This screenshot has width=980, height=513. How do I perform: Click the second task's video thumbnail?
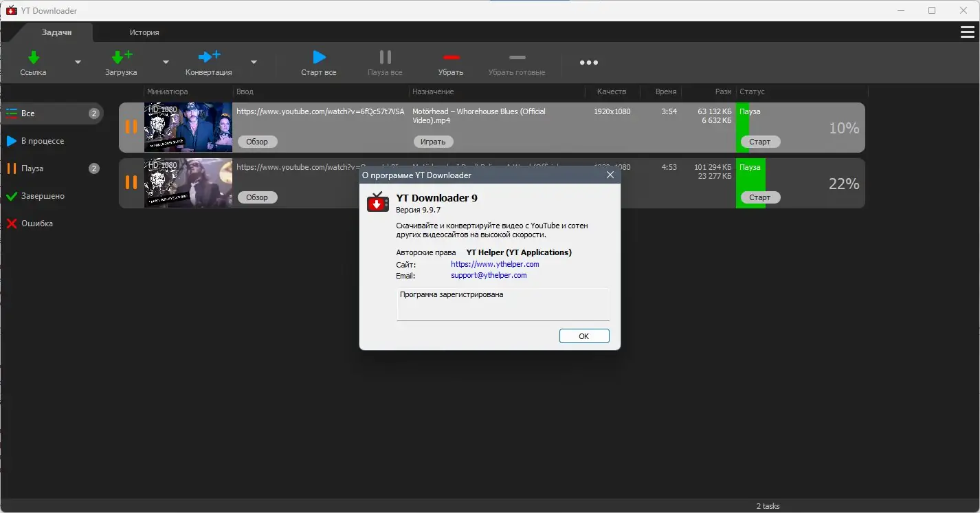[x=188, y=183]
